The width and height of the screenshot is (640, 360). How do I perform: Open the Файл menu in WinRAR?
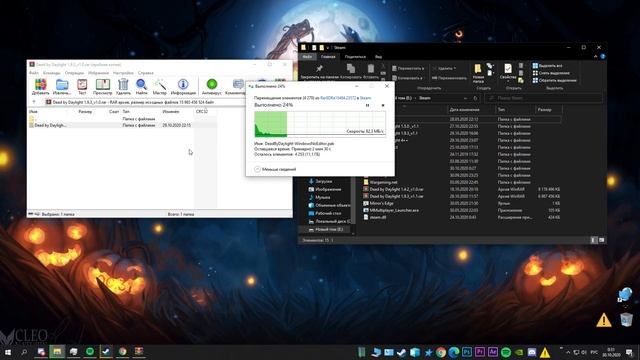[x=33, y=73]
